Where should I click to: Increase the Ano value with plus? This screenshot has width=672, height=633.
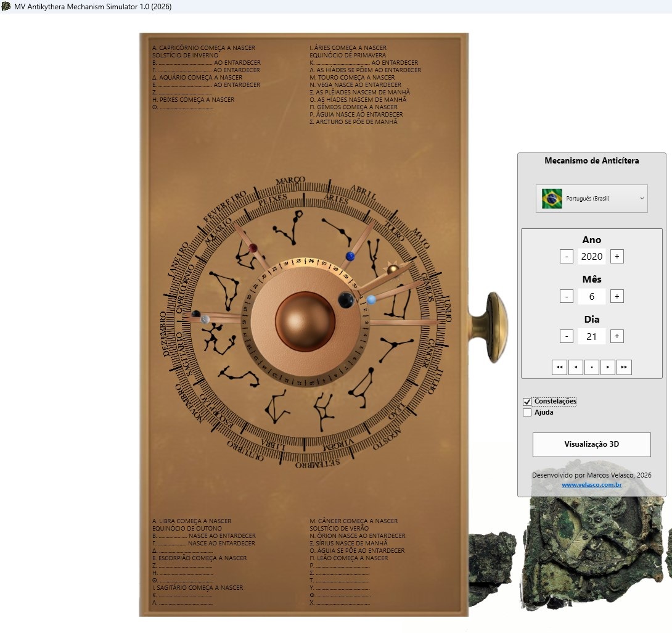(x=617, y=257)
